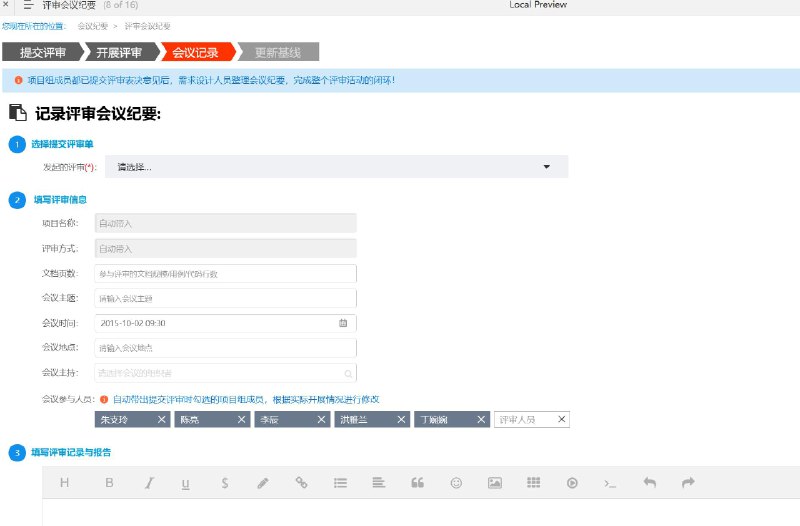
Task: Click the 会议主持 search field
Action: pyautogui.click(x=226, y=373)
